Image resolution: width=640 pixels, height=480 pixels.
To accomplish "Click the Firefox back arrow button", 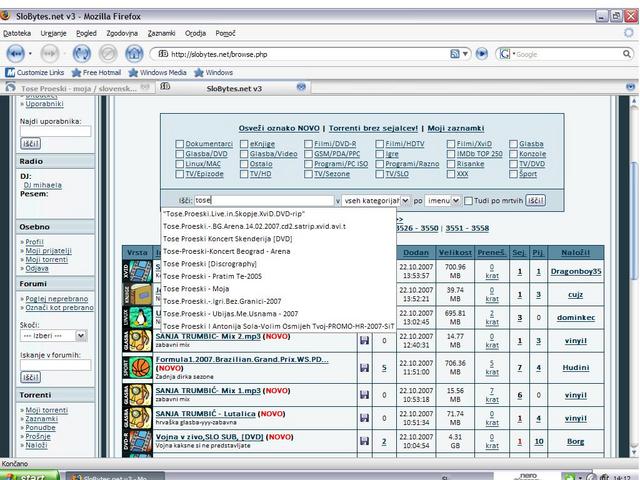I will coord(15,53).
